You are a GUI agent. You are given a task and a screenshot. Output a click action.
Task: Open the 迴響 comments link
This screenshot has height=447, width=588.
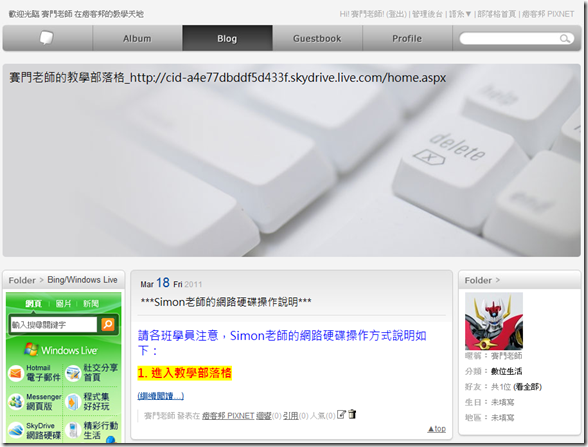click(x=264, y=416)
